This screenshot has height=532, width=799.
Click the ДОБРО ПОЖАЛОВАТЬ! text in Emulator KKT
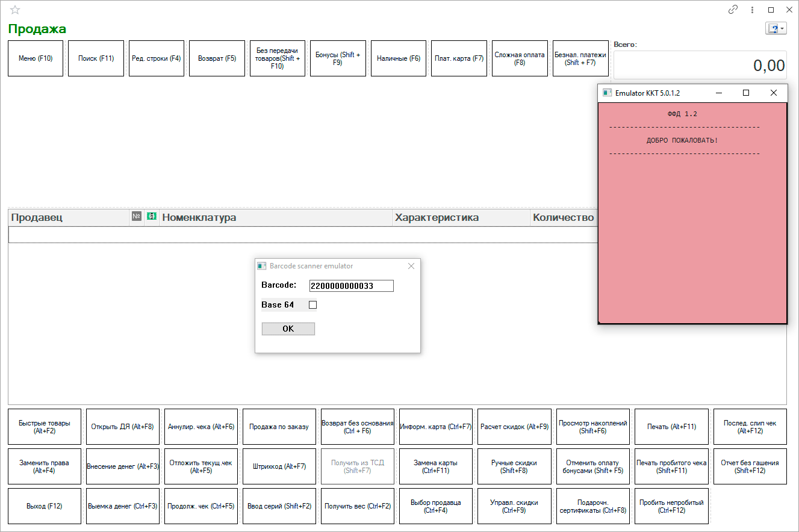click(682, 141)
